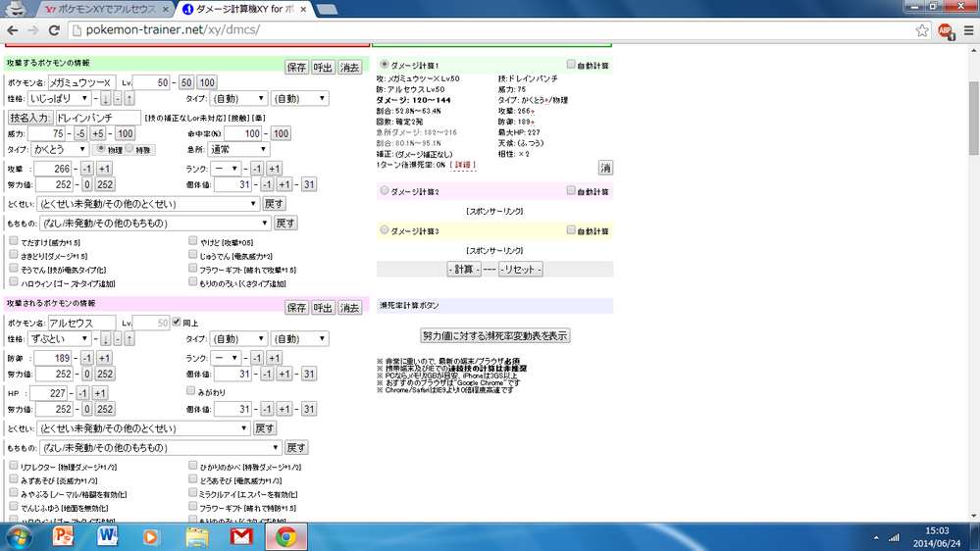The width and height of the screenshot is (980, 551).
Task: Bookmark this page with the star icon
Action: (x=922, y=29)
